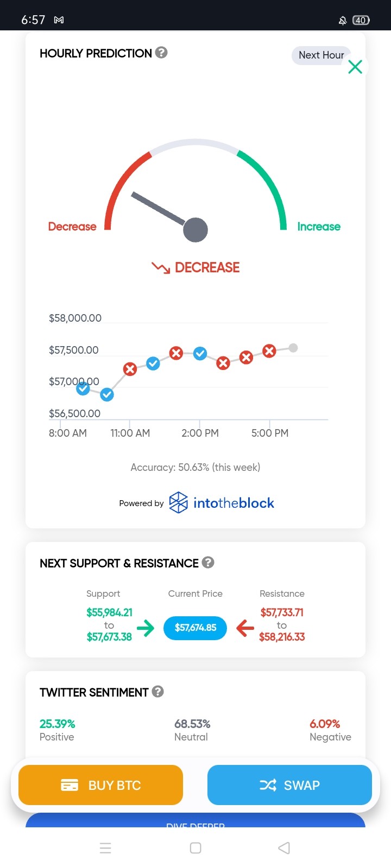Screen dimensions: 391x868
Task: Tap the Gmail notification icon in status bar
Action: (x=59, y=20)
